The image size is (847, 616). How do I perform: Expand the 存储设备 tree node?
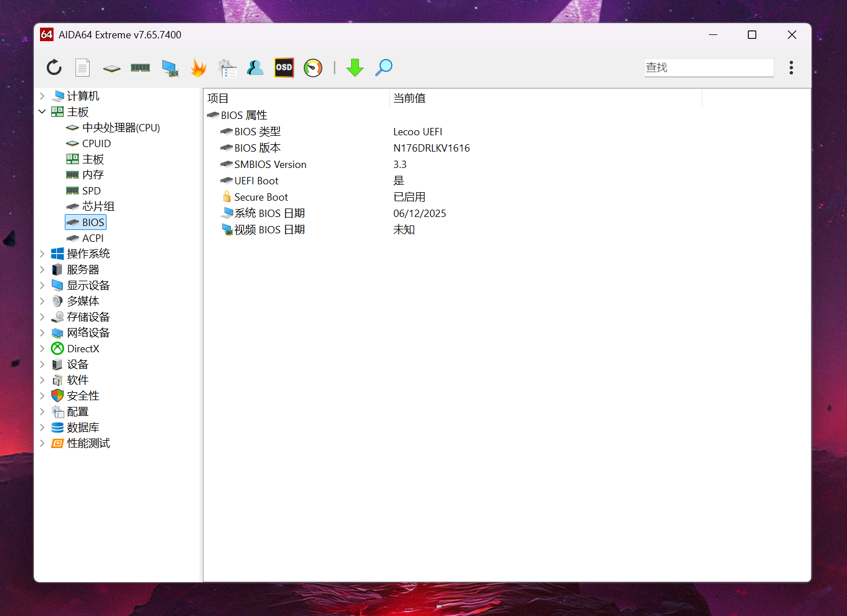click(x=42, y=317)
